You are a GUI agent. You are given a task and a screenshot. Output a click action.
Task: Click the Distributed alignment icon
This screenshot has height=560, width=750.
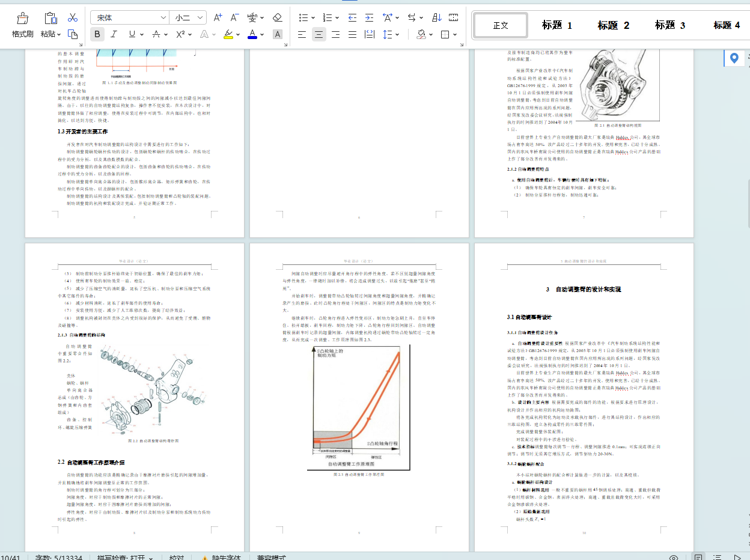click(369, 34)
